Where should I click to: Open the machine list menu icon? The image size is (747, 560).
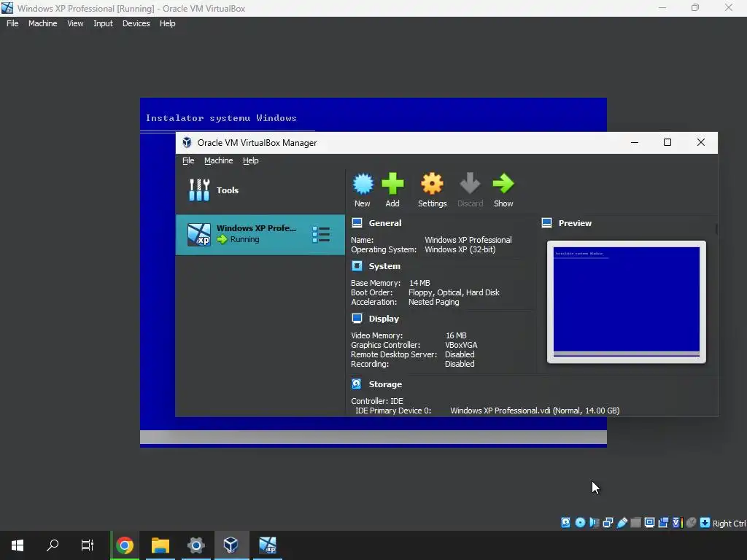click(321, 234)
